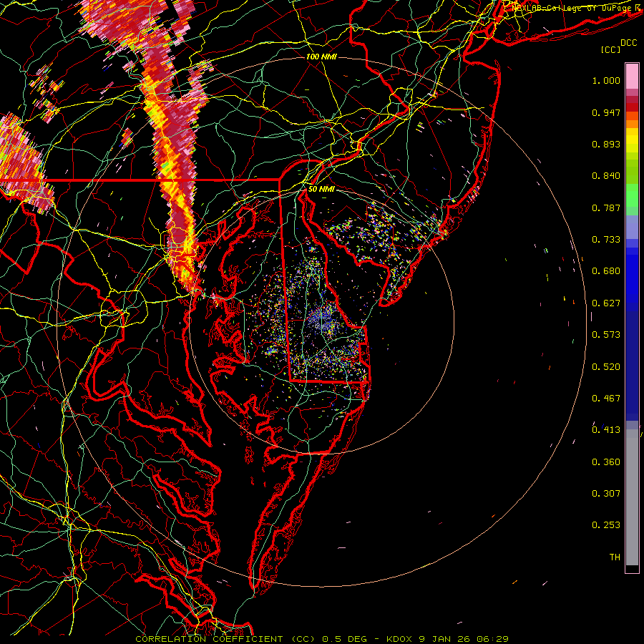Image resolution: width=644 pixels, height=644 pixels.
Task: Select the [CC] units label
Action: tap(611, 49)
